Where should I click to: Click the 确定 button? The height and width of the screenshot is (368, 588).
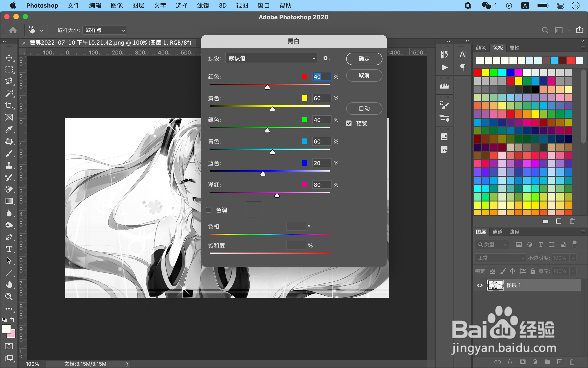coord(364,59)
